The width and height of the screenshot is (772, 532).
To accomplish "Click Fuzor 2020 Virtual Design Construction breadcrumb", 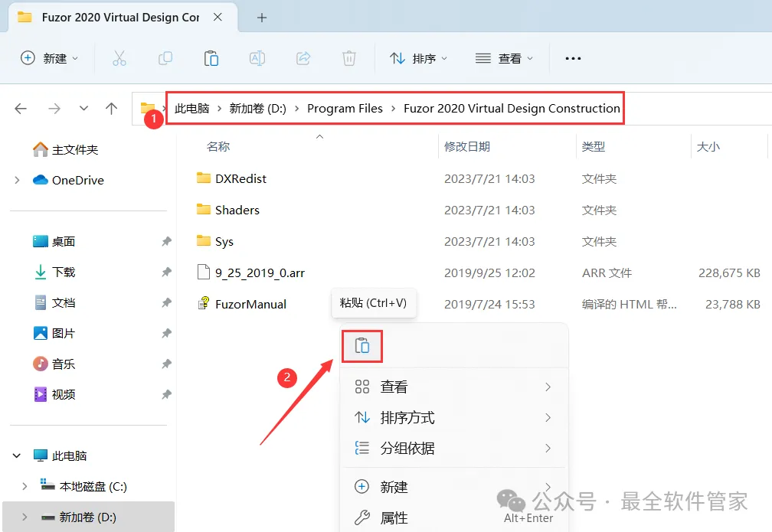I will pos(512,108).
